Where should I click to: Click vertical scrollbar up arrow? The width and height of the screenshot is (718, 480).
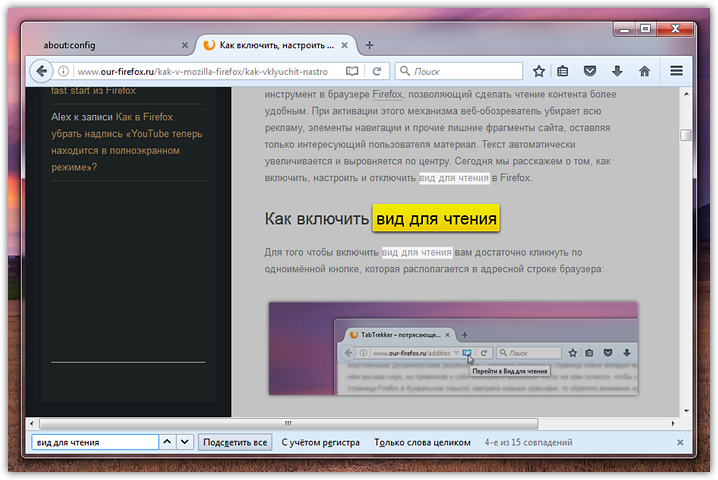[686, 94]
